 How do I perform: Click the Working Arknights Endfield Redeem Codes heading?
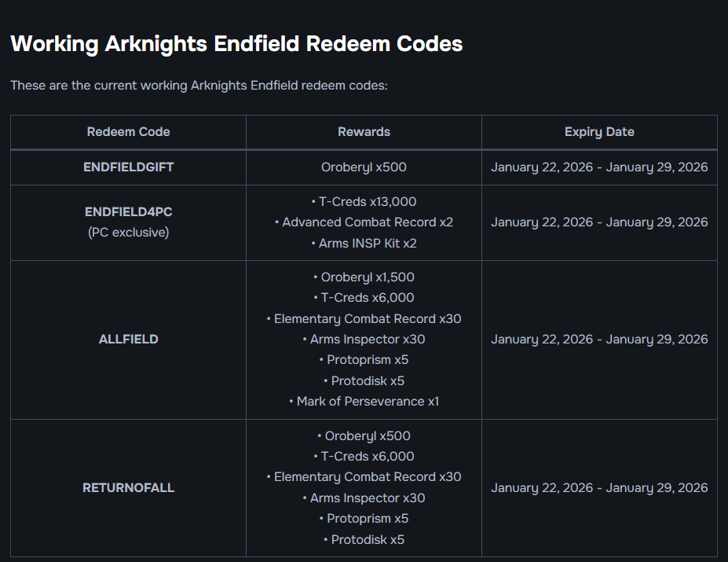[236, 44]
